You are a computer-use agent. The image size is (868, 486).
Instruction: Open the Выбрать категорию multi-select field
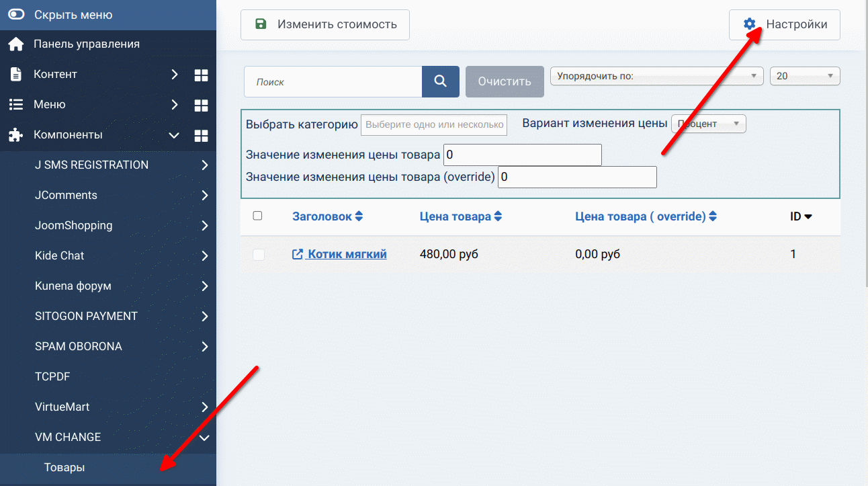point(434,124)
